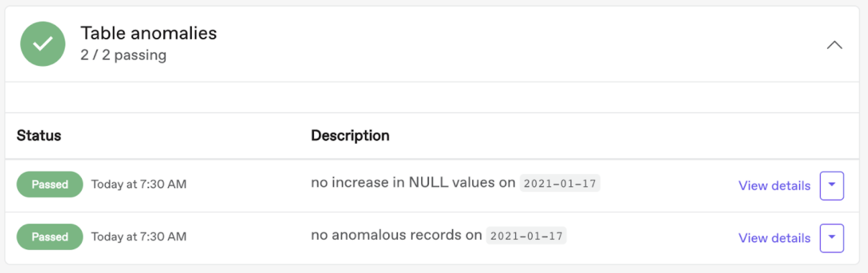View details for anomalous records check
The width and height of the screenshot is (868, 273).
pyautogui.click(x=774, y=238)
